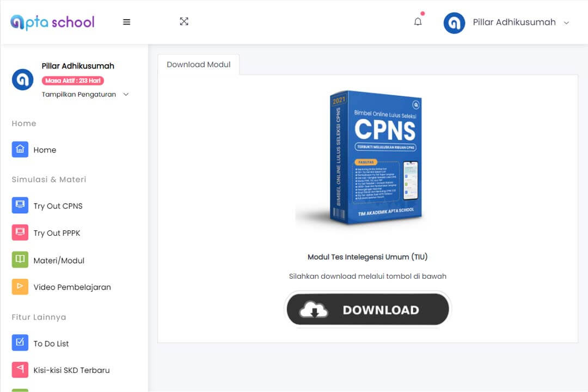Click the Try Out CPNS monitor icon
The height and width of the screenshot is (392, 588).
20,205
